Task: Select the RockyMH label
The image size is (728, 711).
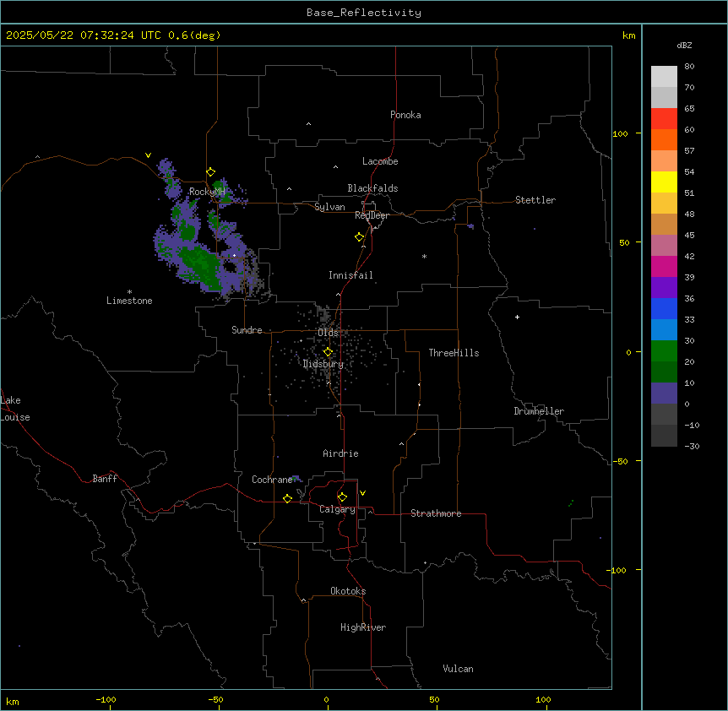Action: (207, 192)
